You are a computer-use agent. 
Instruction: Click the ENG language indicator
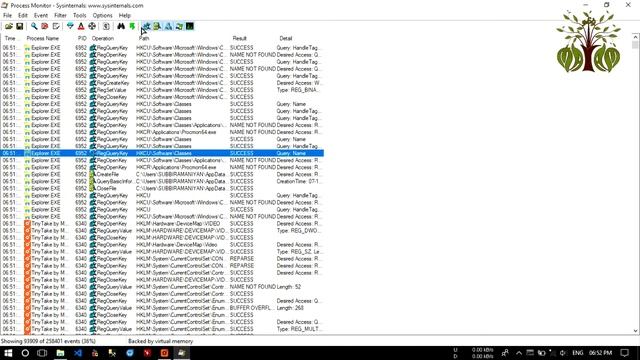578,353
